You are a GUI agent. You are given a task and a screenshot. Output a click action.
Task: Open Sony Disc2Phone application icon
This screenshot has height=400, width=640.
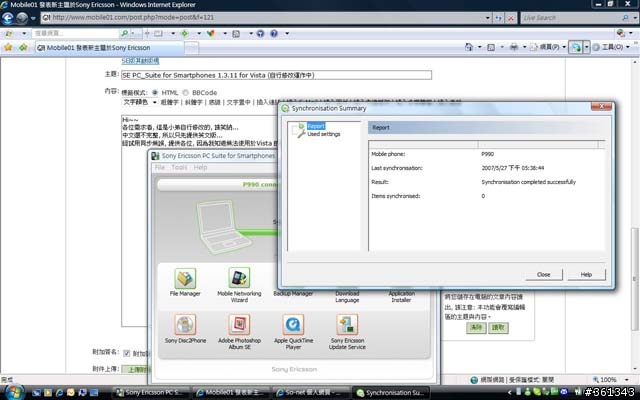tap(185, 325)
